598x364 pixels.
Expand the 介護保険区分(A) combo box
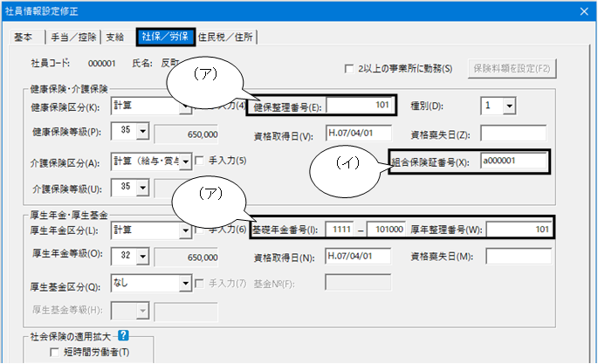coord(185,161)
